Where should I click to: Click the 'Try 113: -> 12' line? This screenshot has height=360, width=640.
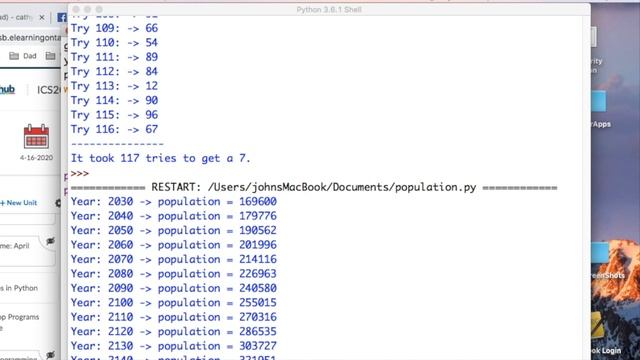coord(114,86)
